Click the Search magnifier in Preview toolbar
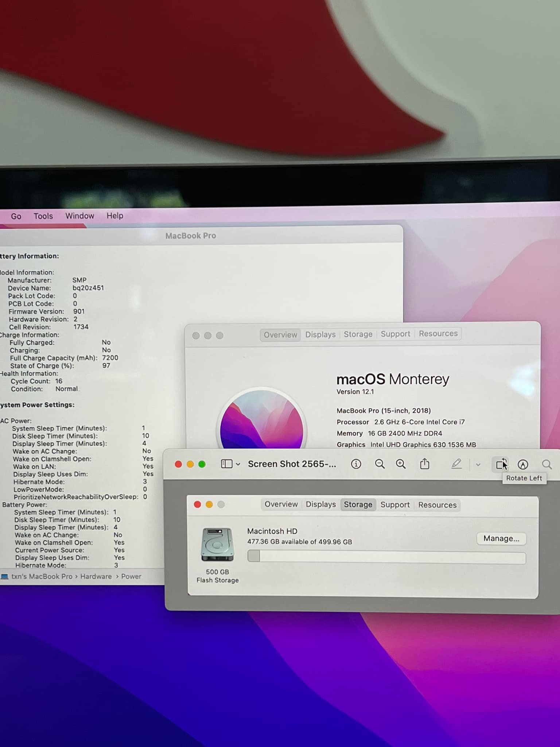The image size is (560, 747). 547,464
